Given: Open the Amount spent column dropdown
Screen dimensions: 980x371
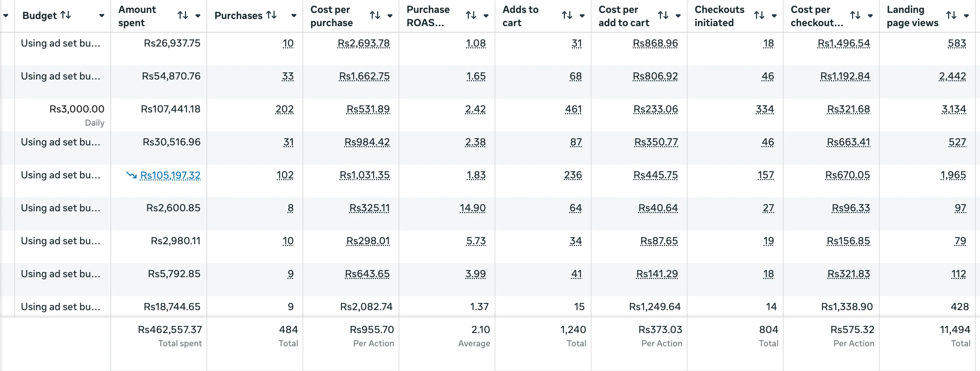Looking at the screenshot, I should pos(198,16).
